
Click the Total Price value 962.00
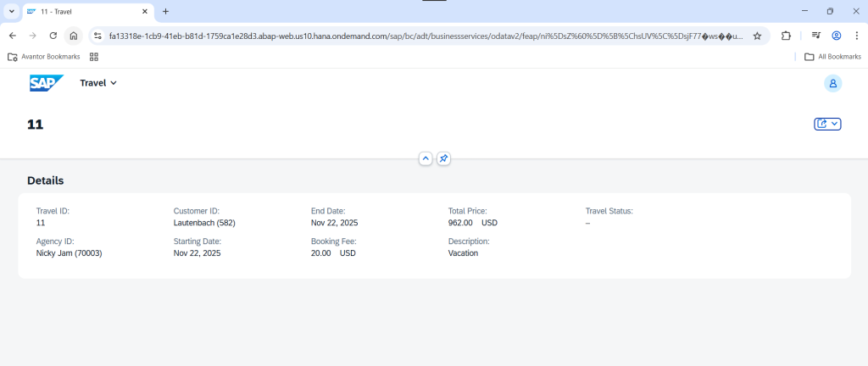(460, 223)
